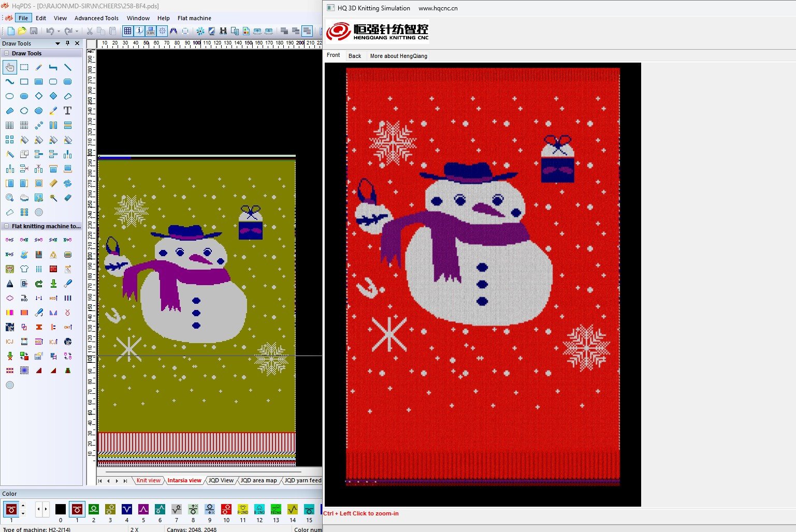
Task: Toggle the 'icon' display button in toolbar
Action: (150, 31)
